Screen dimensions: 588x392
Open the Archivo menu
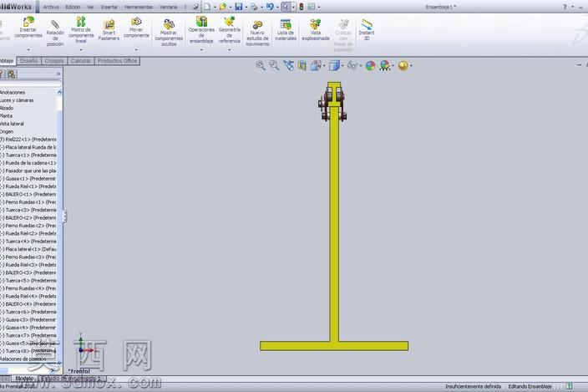tap(51, 8)
